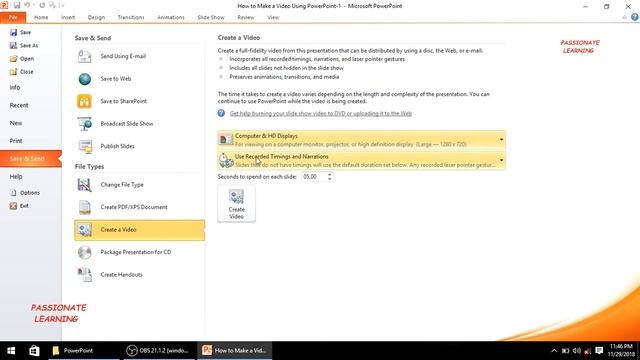Click the Redo icon in the title bar
The image size is (640, 360).
coord(42,5)
